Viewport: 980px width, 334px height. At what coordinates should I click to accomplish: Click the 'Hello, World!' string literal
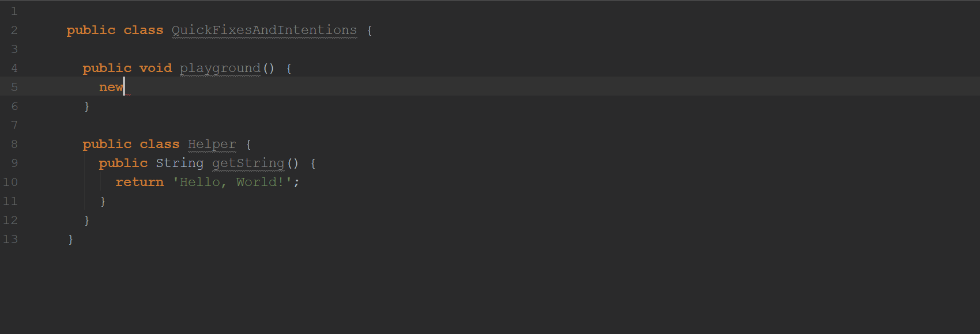click(x=233, y=182)
